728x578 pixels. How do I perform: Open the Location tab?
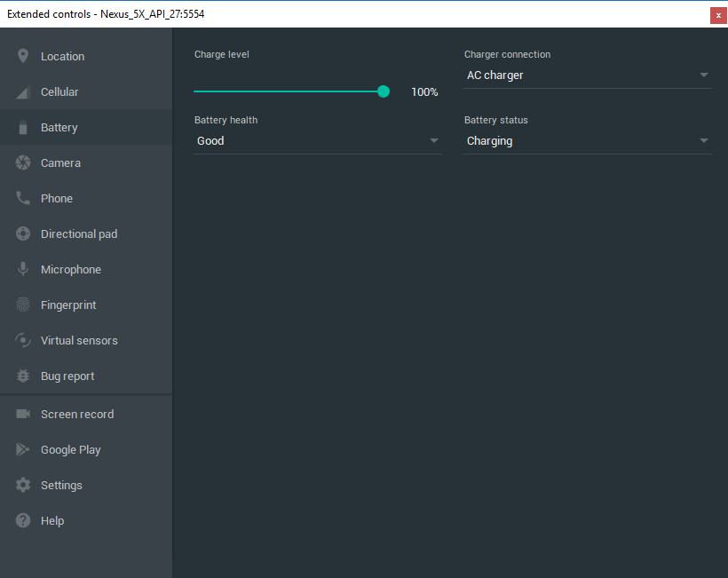86,56
